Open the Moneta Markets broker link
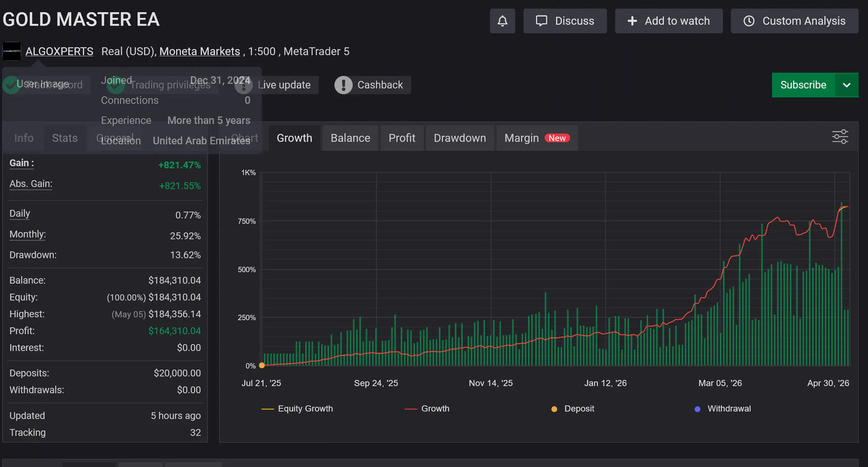Viewport: 868px width, 467px height. (199, 51)
